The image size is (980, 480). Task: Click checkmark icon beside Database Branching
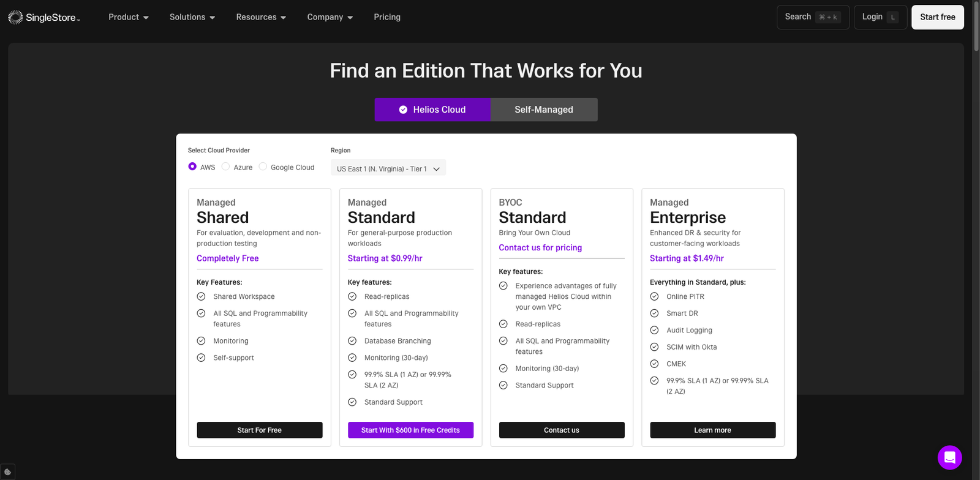click(x=352, y=341)
